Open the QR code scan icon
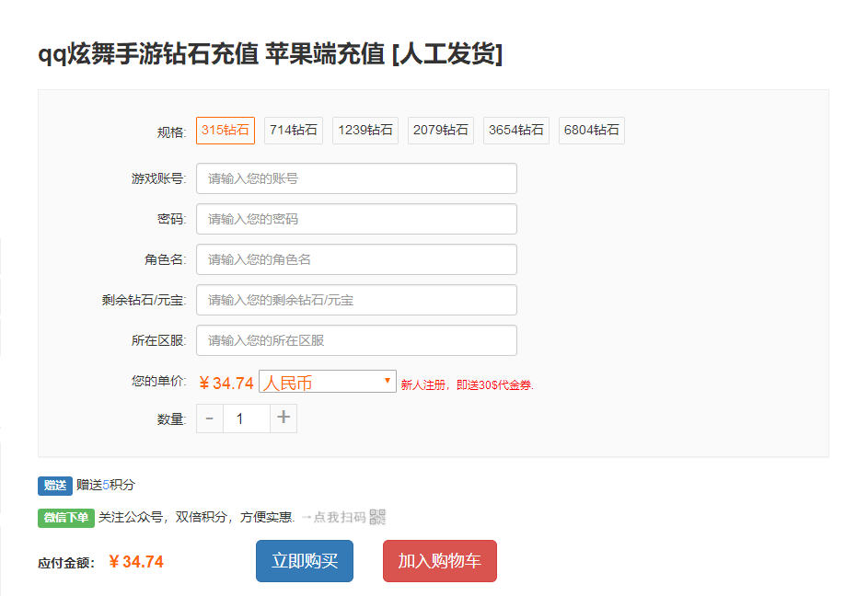 click(377, 517)
